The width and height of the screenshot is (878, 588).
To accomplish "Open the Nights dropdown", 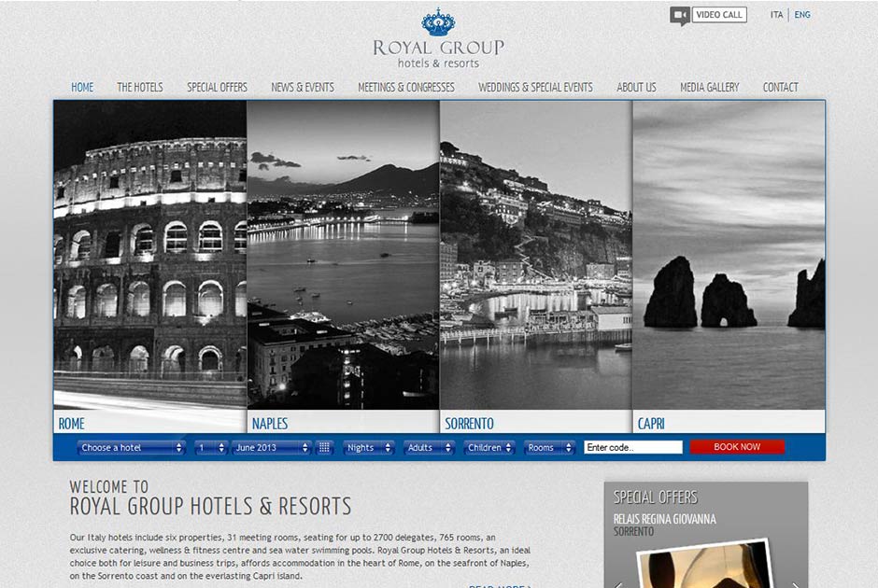I will [368, 448].
